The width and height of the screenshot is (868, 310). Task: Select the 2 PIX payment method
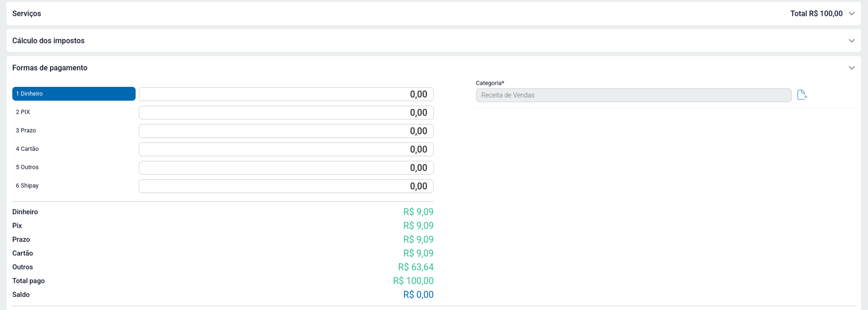pos(73,112)
